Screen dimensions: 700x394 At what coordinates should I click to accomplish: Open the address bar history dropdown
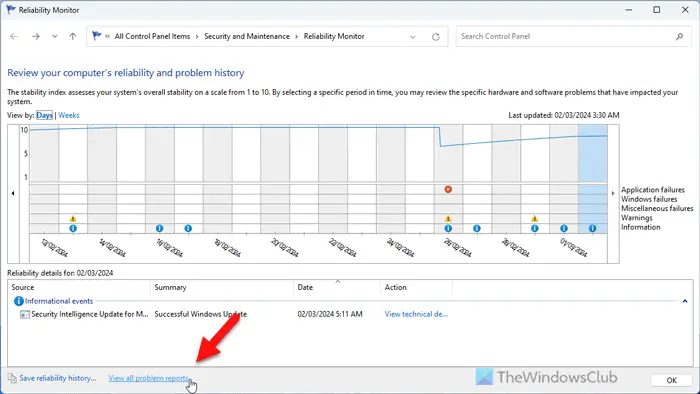click(x=412, y=37)
